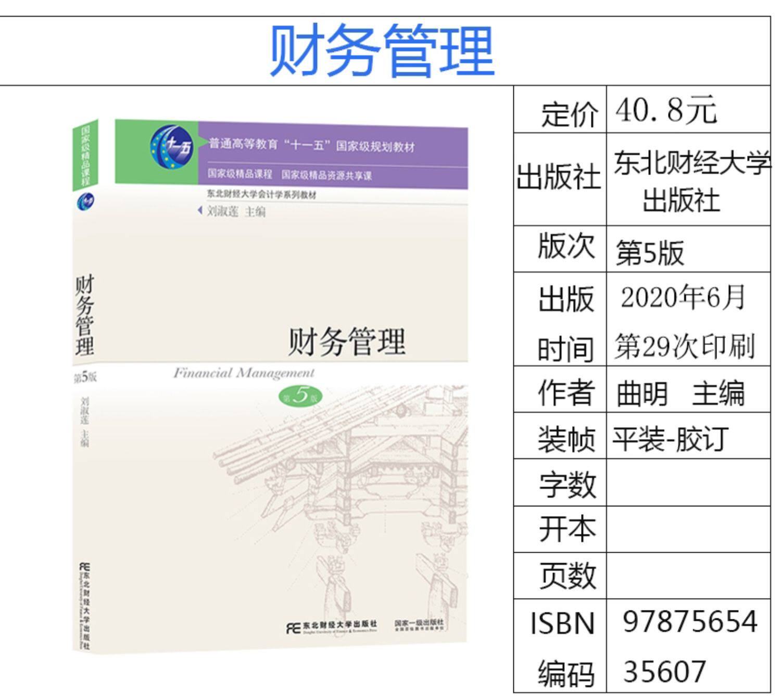Screen dimensions: 781x700
Task: Click the 第5版 value in the table
Action: pyautogui.click(x=650, y=253)
